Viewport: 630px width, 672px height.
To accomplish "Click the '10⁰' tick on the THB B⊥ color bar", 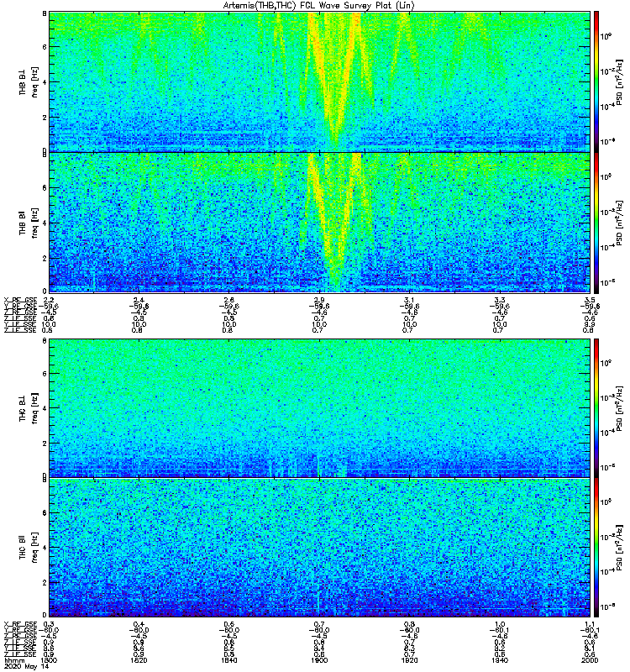I will 606,36.
